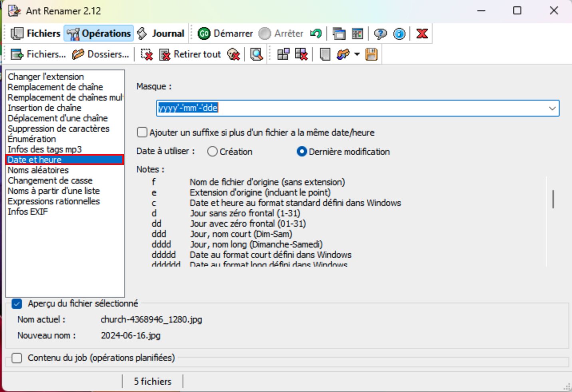Click the open job folder icon
This screenshot has width=572, height=392.
click(x=343, y=54)
